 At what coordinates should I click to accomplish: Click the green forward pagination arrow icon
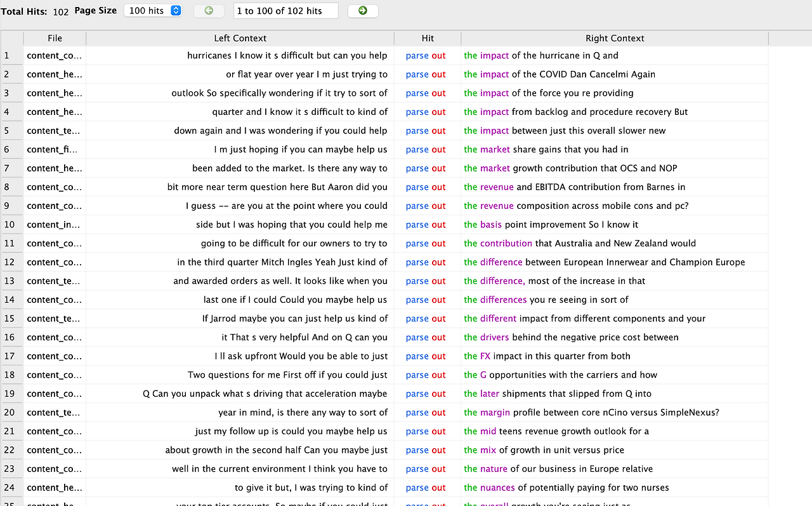[x=362, y=11]
